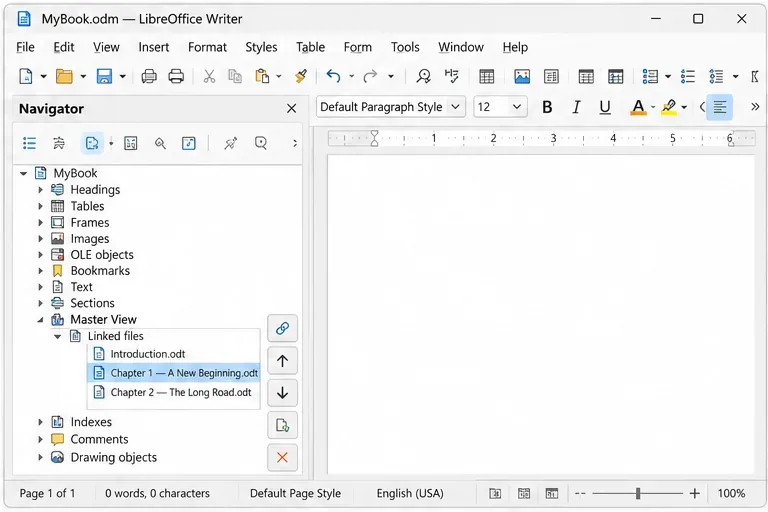Click the Navigator magnifier search icon

click(x=160, y=143)
